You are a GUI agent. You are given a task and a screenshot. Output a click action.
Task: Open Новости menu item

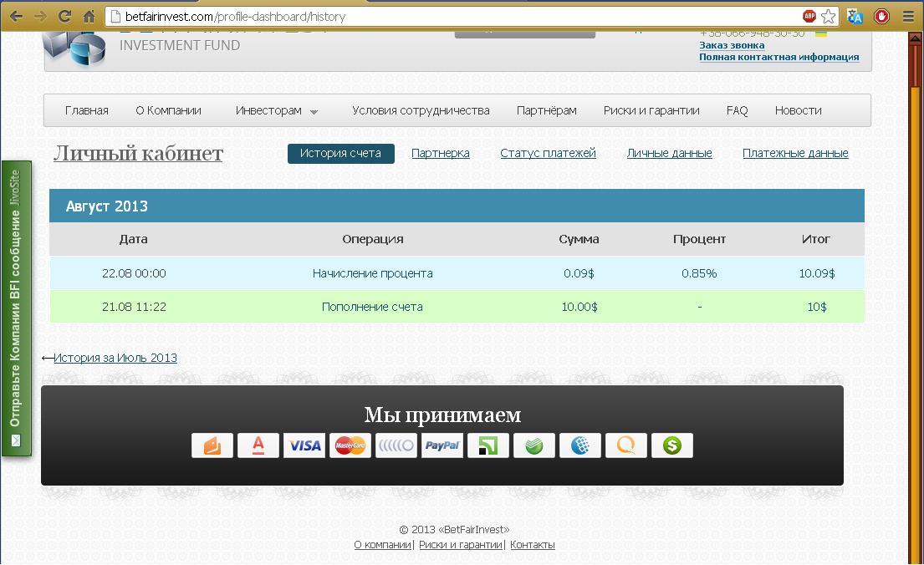(x=798, y=111)
